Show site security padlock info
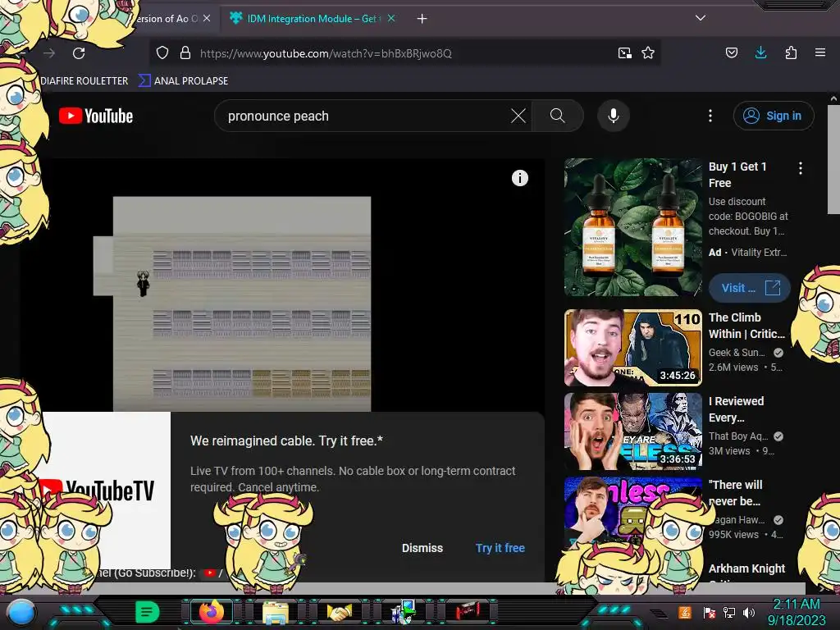 tap(185, 53)
